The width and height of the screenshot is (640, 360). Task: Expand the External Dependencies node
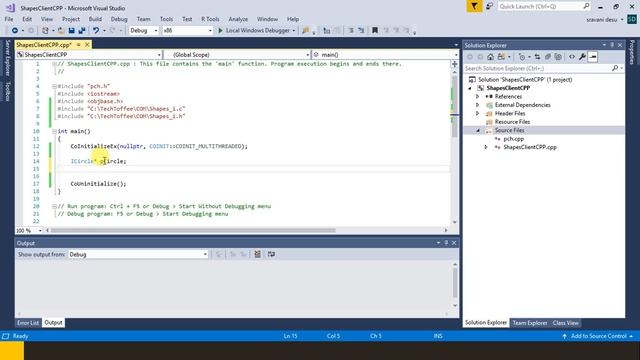[478, 105]
